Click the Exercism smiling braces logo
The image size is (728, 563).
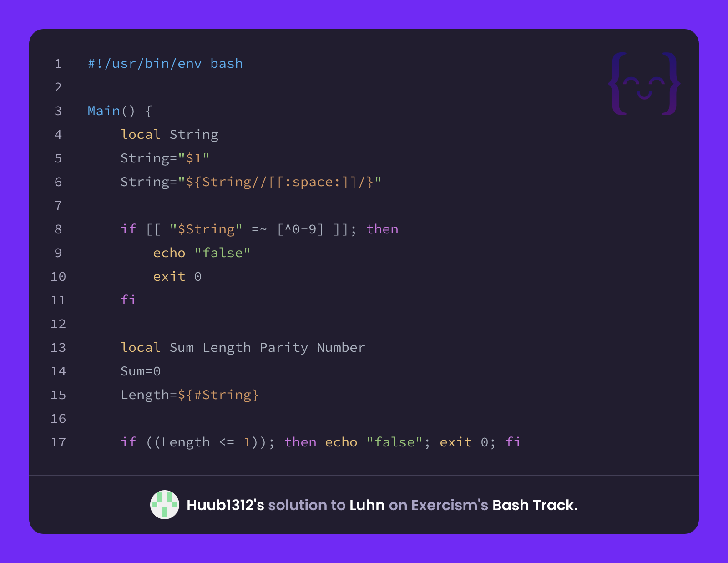[x=644, y=84]
